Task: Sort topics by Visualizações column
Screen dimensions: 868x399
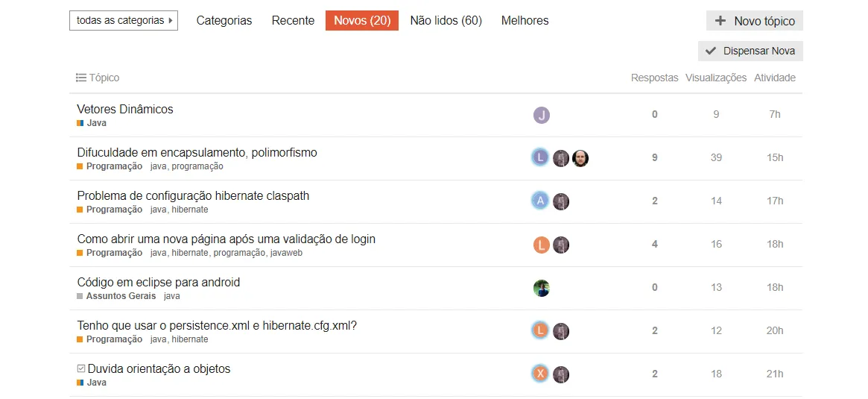Action: pyautogui.click(x=715, y=78)
